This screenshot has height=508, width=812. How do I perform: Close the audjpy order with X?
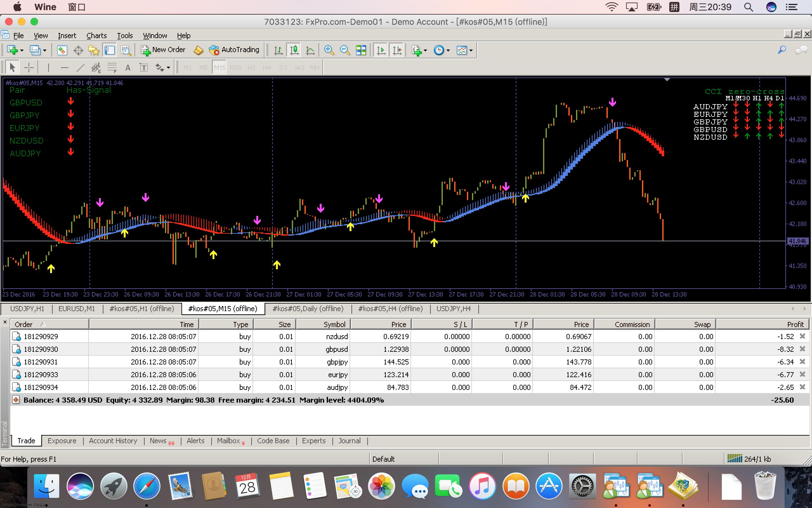click(x=802, y=387)
